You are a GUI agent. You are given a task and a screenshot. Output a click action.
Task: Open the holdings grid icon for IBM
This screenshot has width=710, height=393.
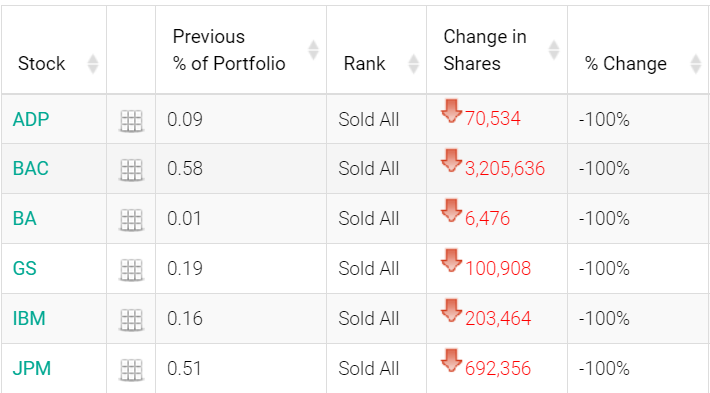[x=131, y=320]
